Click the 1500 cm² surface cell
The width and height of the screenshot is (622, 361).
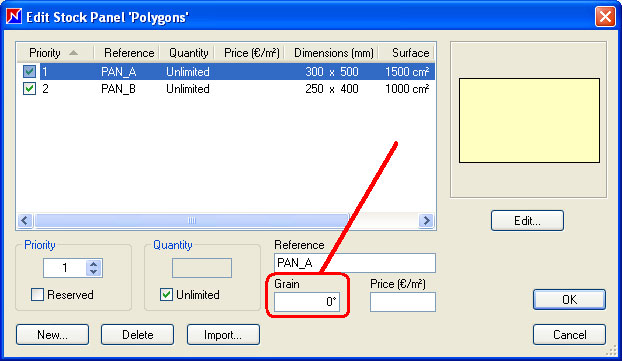click(x=407, y=72)
